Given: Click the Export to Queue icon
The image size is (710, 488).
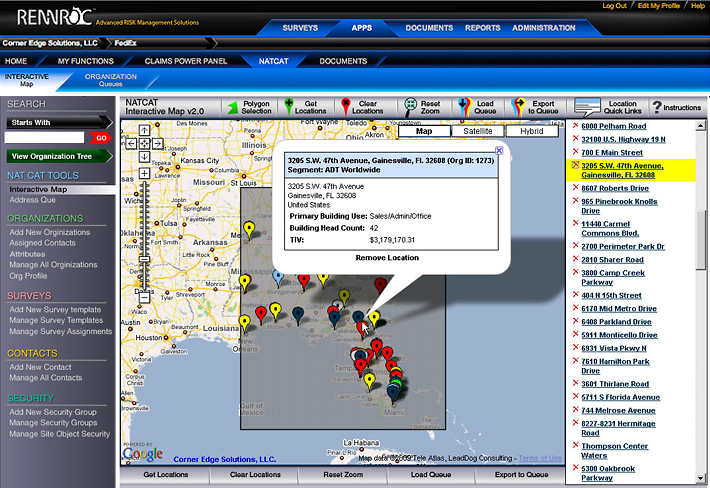Looking at the screenshot, I should [518, 107].
